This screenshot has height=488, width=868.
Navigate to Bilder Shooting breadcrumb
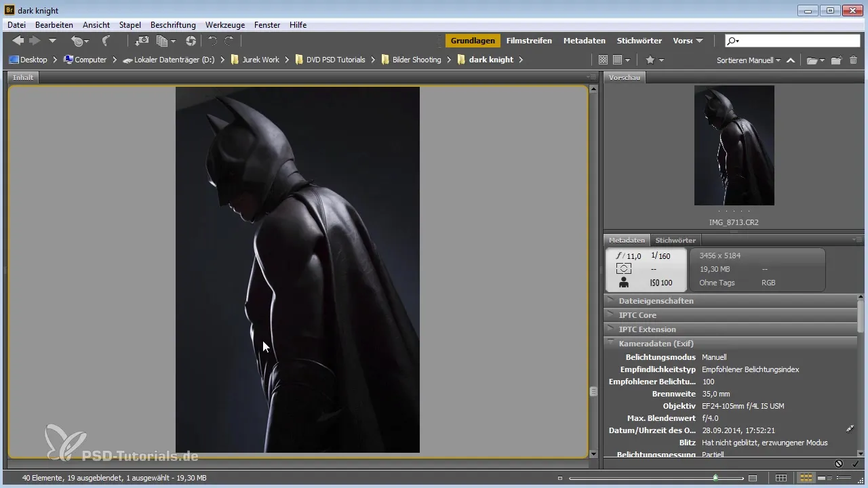point(411,60)
